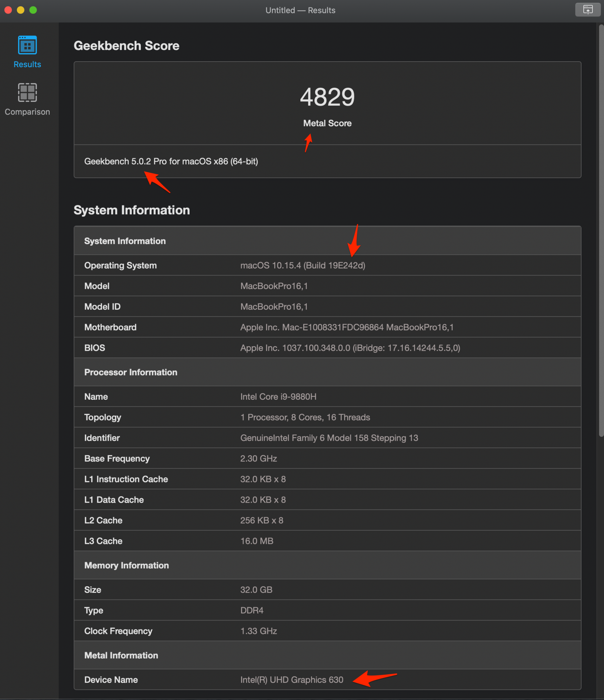
Task: Open the Comparison view icon in sidebar
Action: pos(27,92)
